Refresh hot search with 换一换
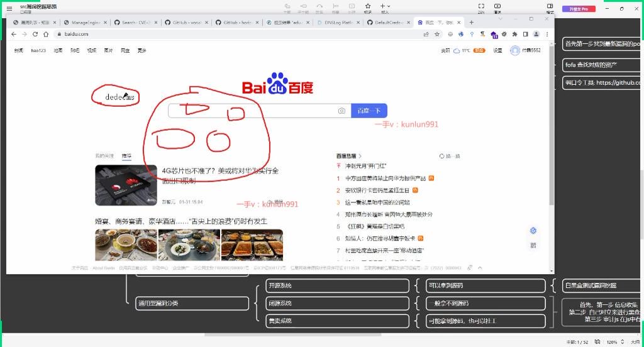This screenshot has height=347, width=644. [x=450, y=156]
